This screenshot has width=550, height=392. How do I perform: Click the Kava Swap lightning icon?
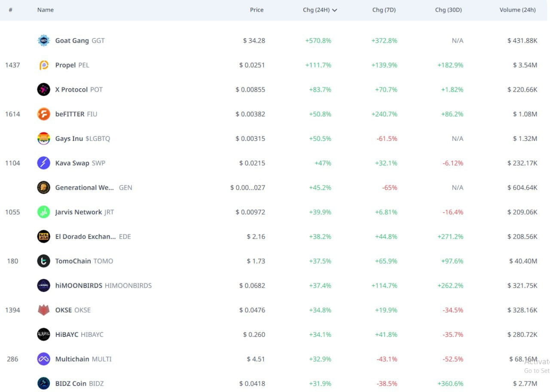click(x=43, y=163)
